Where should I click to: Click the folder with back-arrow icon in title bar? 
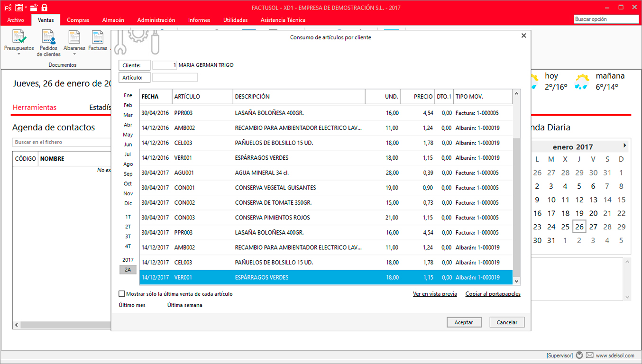point(34,7)
